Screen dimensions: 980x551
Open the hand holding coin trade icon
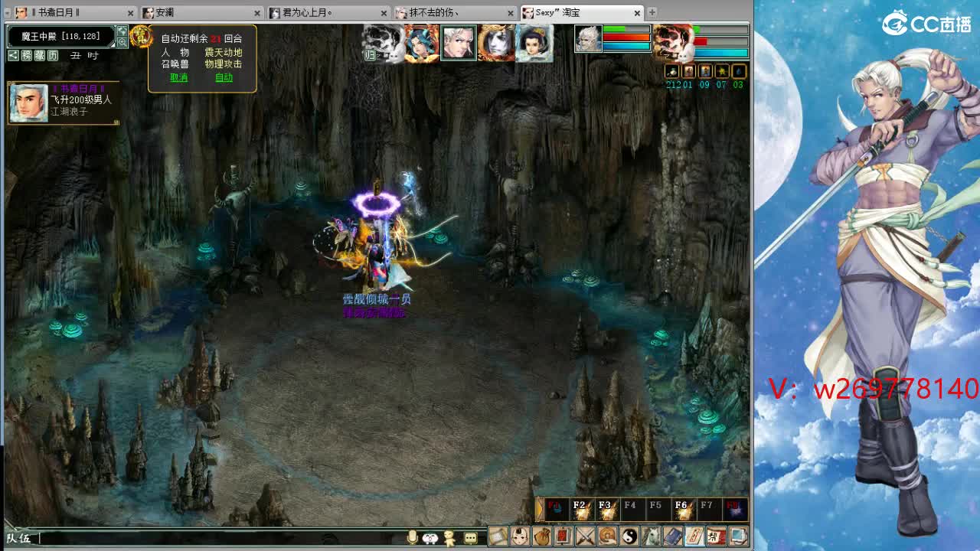coord(607,536)
